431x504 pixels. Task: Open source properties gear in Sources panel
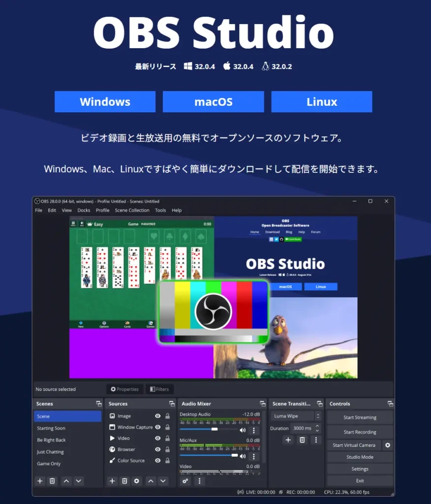pos(137,481)
